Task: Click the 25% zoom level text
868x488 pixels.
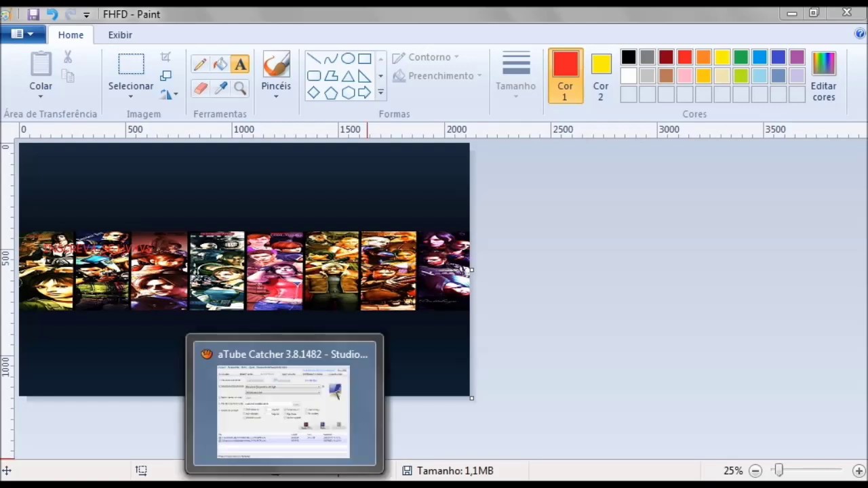Action: point(733,470)
